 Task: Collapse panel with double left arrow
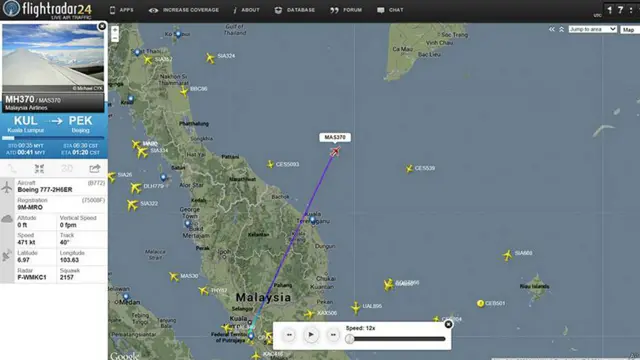[552, 29]
